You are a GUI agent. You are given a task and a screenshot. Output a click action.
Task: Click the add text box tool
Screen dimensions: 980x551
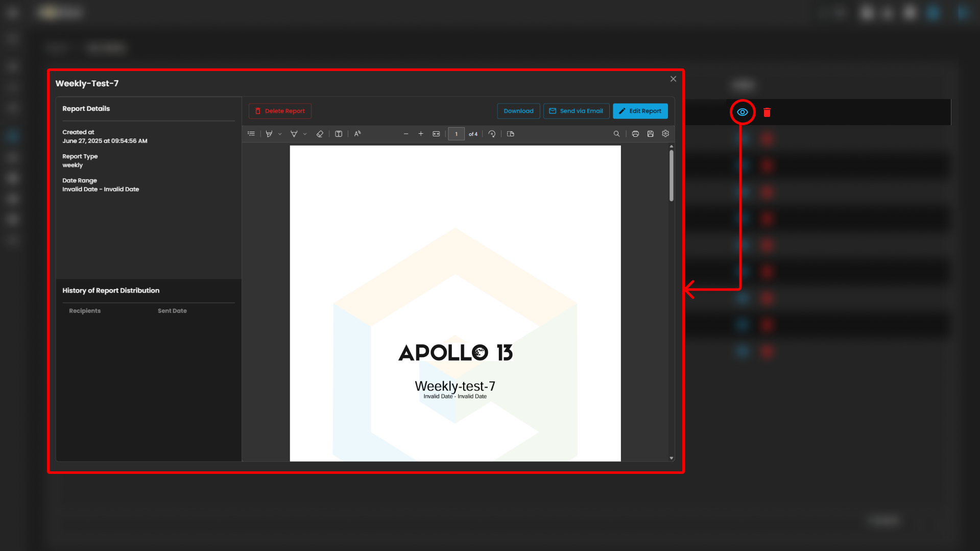click(x=339, y=134)
